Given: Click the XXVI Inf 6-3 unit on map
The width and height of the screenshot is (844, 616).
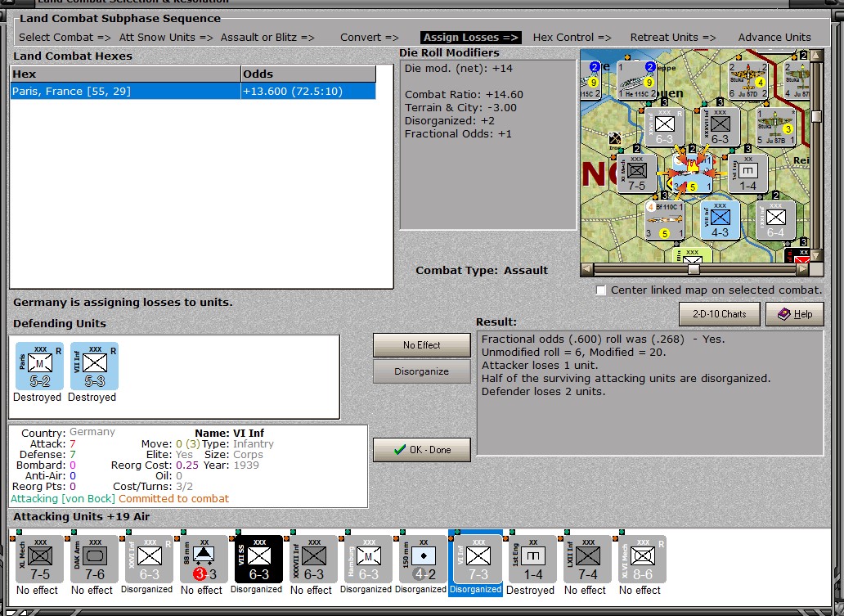Looking at the screenshot, I should (664, 127).
